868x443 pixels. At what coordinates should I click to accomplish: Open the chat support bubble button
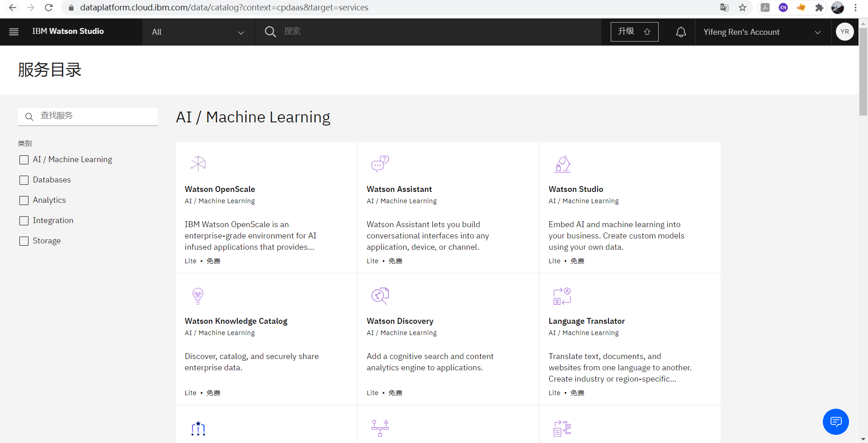(x=835, y=422)
